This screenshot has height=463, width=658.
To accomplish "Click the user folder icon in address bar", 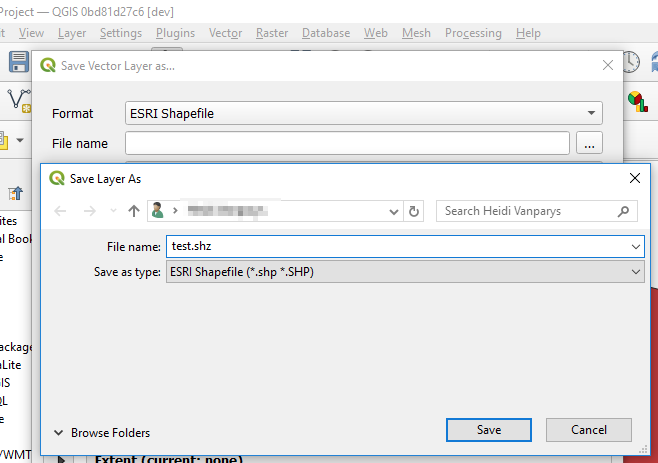I will coord(158,210).
